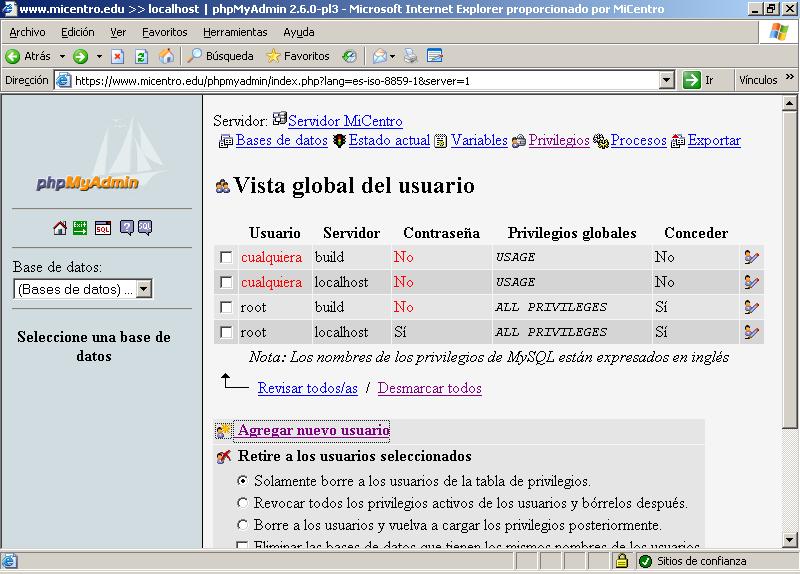Open the Exportar link
Screen dimensions: 800x574
[714, 140]
